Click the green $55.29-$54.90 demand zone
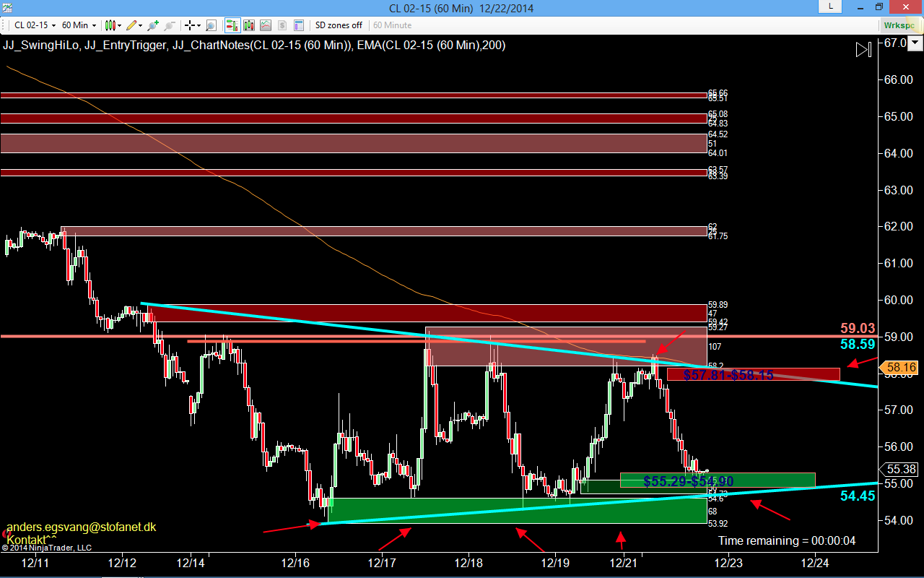Viewport: 924px width, 578px height. pyautogui.click(x=718, y=480)
